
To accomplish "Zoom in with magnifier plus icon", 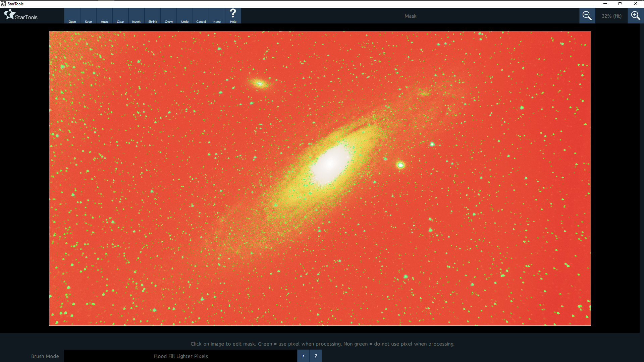I will tap(635, 16).
